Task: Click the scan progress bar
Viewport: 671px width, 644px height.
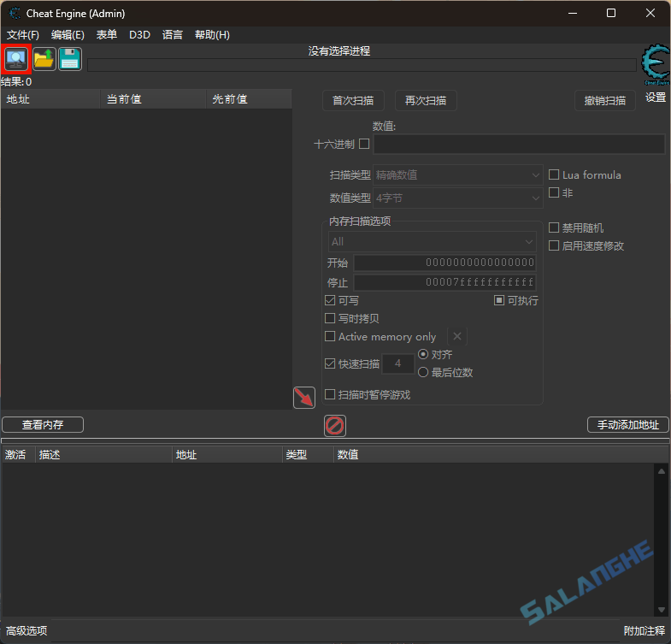Action: [x=362, y=65]
